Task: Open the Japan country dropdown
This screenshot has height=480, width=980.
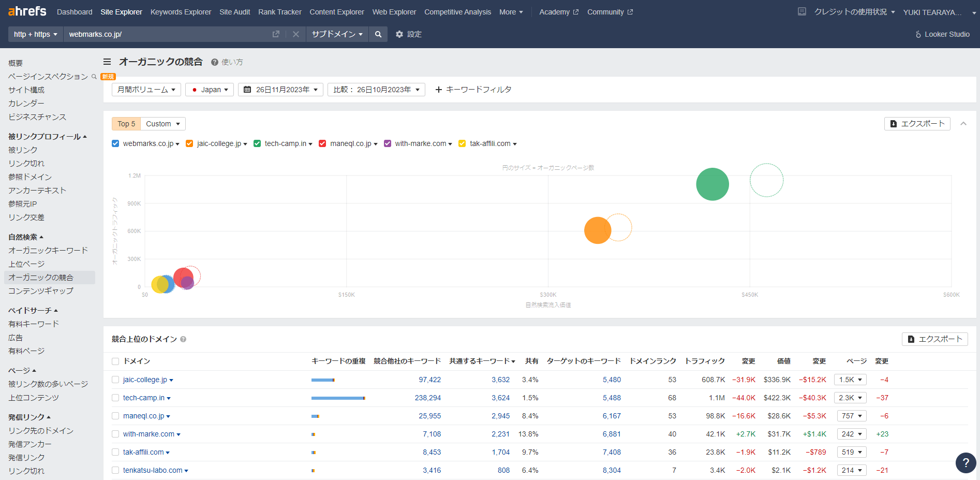Action: tap(210, 90)
